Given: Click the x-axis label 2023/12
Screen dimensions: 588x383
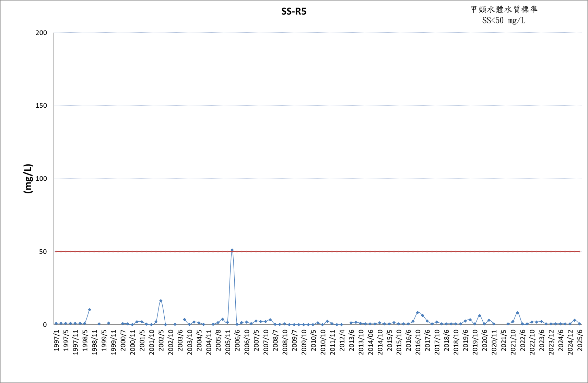Looking at the screenshot, I should click(551, 342).
